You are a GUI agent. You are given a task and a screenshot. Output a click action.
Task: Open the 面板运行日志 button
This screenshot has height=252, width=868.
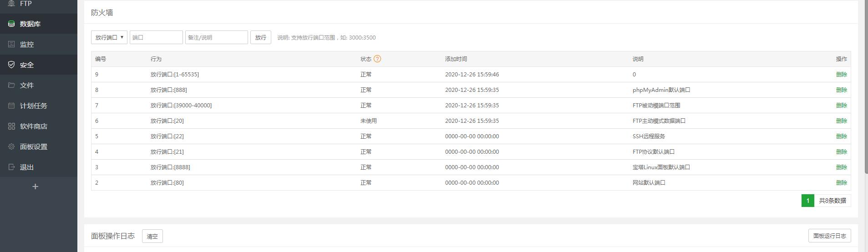pos(829,236)
